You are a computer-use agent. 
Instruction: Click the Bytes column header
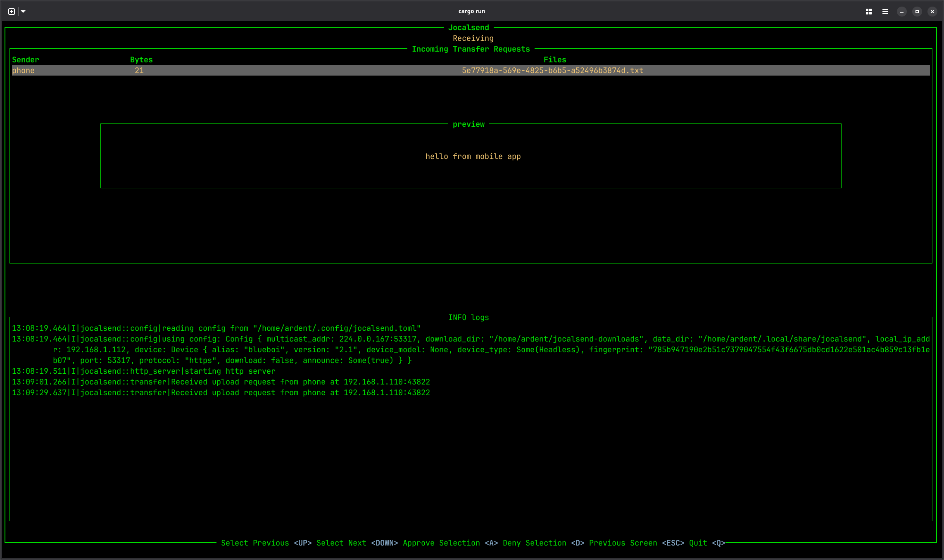(x=141, y=60)
